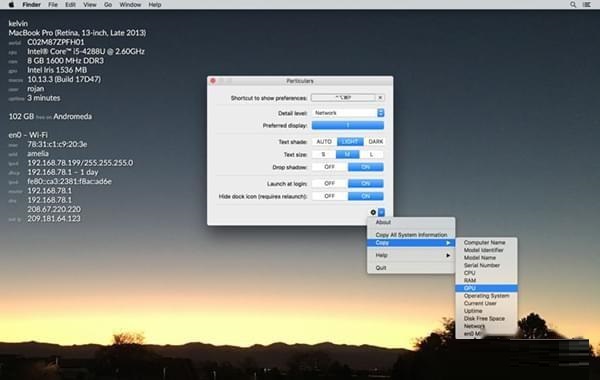This screenshot has width=600, height=380.
Task: Expand the Copy submenu item
Action: 411,243
